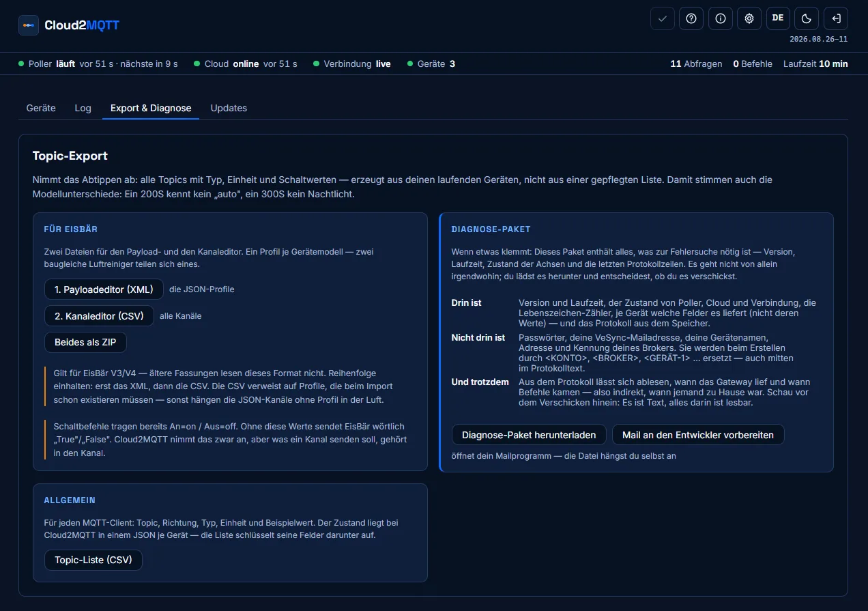The image size is (868, 611).
Task: Switch language using the DE button
Action: pos(777,18)
